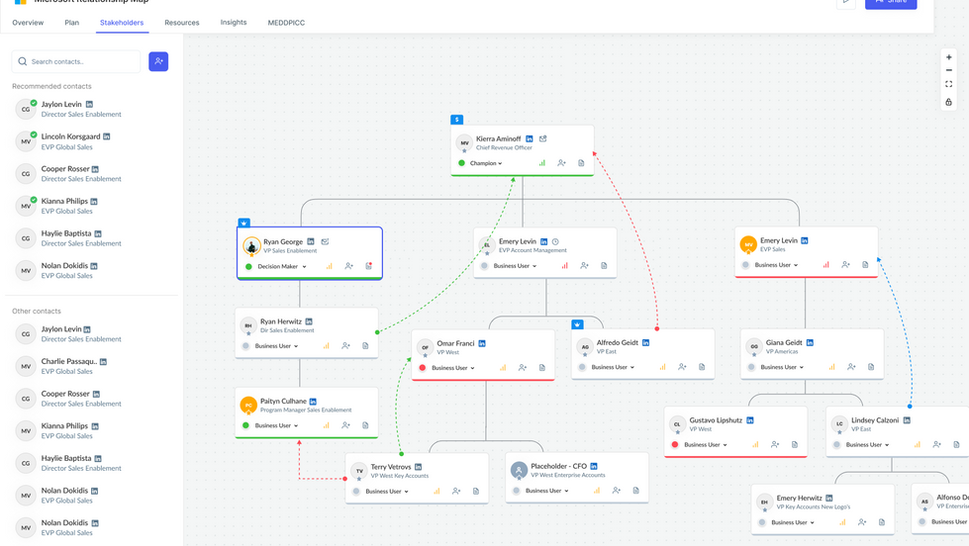Open notes on Gustavo Lipshutz card
Screen dimensions: 969x546
point(795,445)
